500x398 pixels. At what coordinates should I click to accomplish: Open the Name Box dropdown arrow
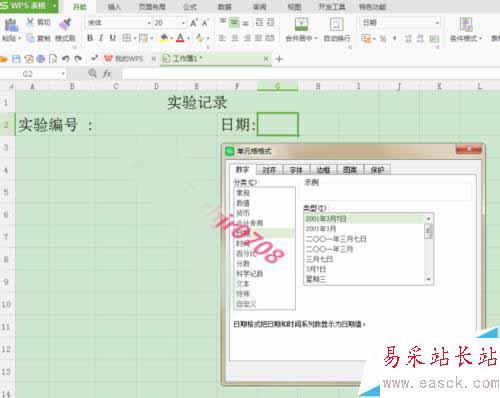coord(63,74)
